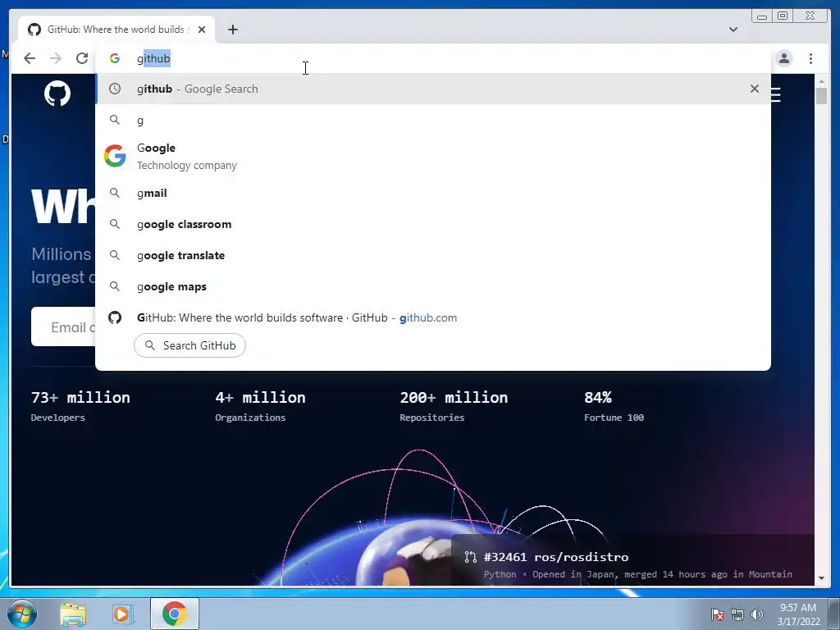Select 'github - Google Search' suggestion
The height and width of the screenshot is (630, 840).
433,89
